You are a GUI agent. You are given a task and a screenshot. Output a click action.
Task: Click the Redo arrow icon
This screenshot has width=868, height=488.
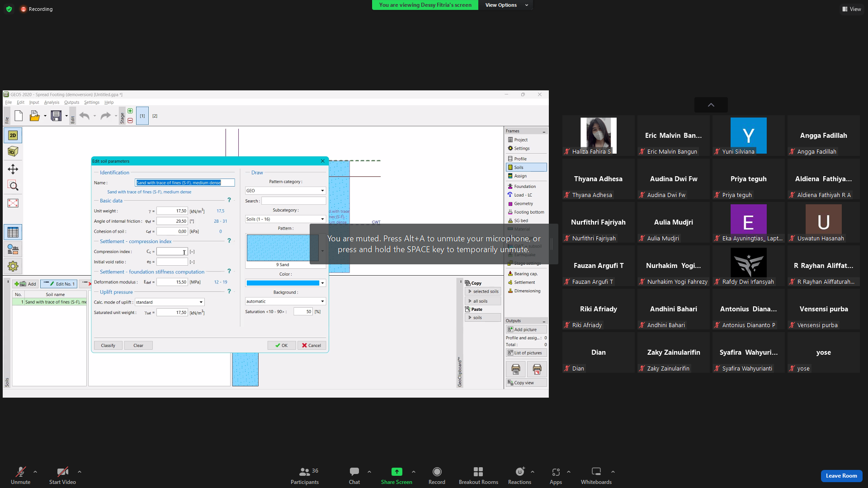tap(105, 116)
